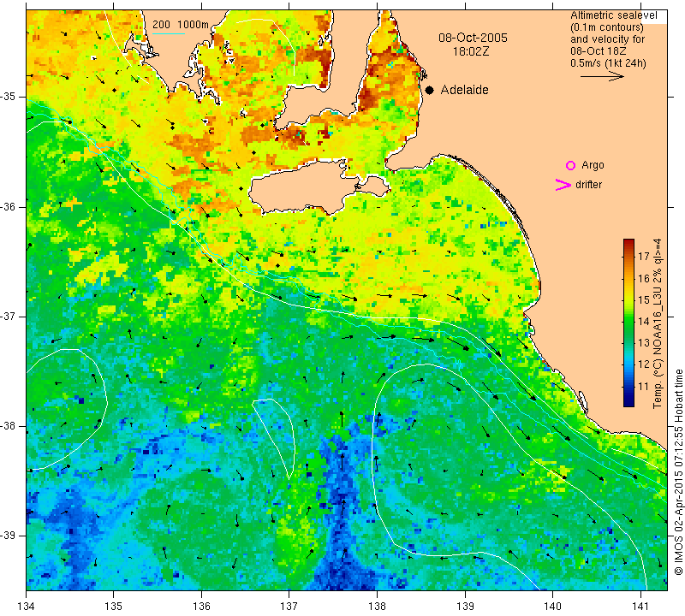This screenshot has height=616, width=685.
Task: Click the '-38' latitude axis label
Action: coord(8,426)
